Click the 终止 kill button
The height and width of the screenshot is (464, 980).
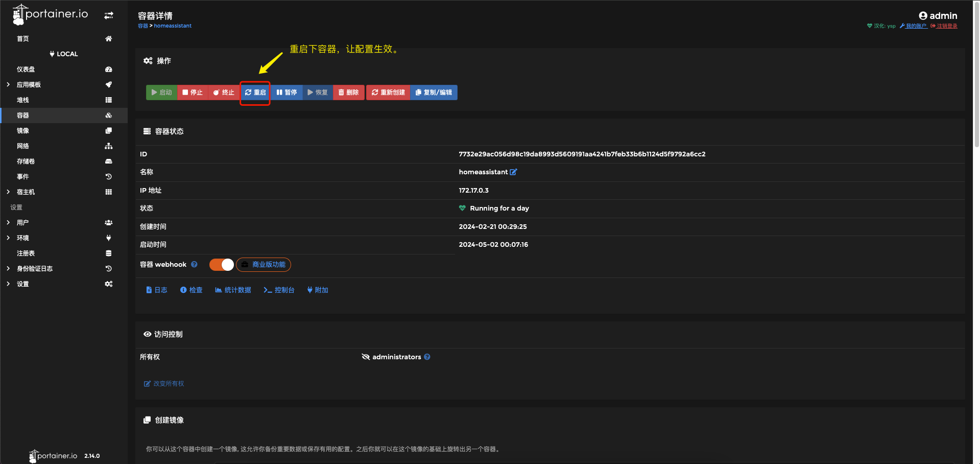click(224, 92)
